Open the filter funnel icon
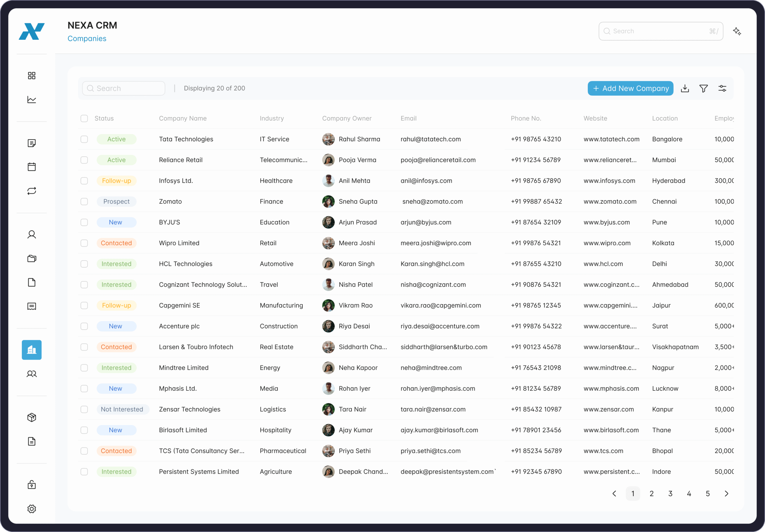The height and width of the screenshot is (532, 765). coord(704,88)
